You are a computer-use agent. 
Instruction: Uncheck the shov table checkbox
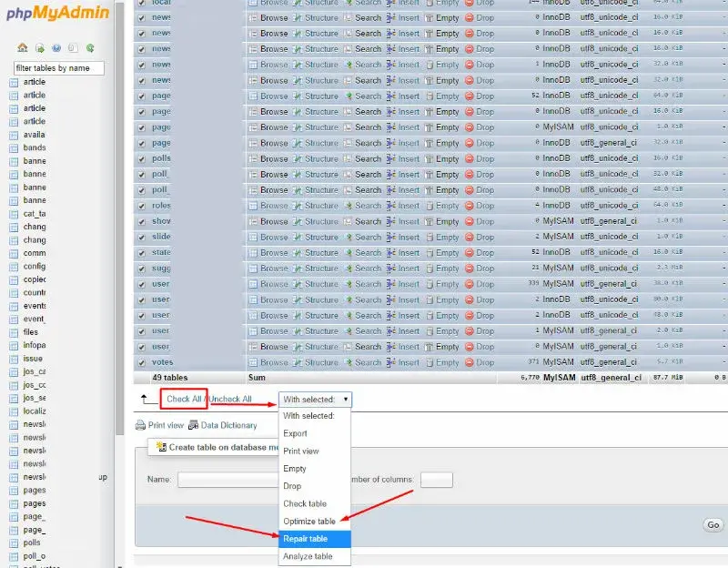(x=142, y=221)
